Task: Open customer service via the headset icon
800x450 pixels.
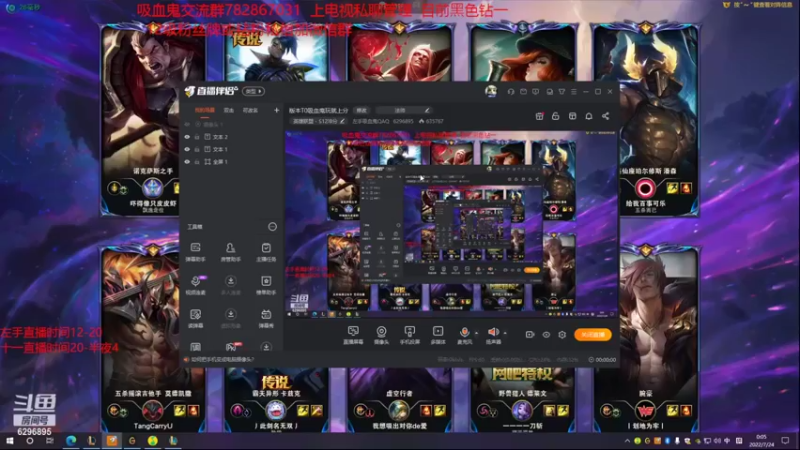Action: tap(511, 91)
